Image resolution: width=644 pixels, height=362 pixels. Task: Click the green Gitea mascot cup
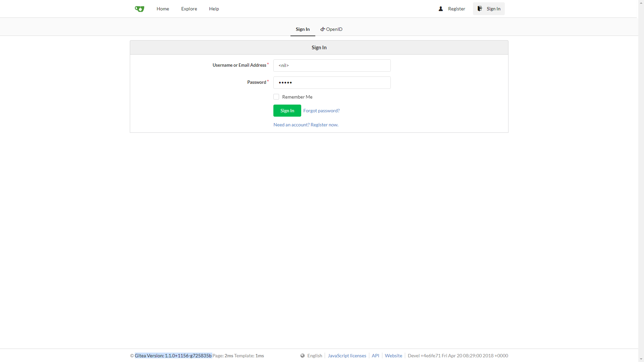pyautogui.click(x=139, y=9)
